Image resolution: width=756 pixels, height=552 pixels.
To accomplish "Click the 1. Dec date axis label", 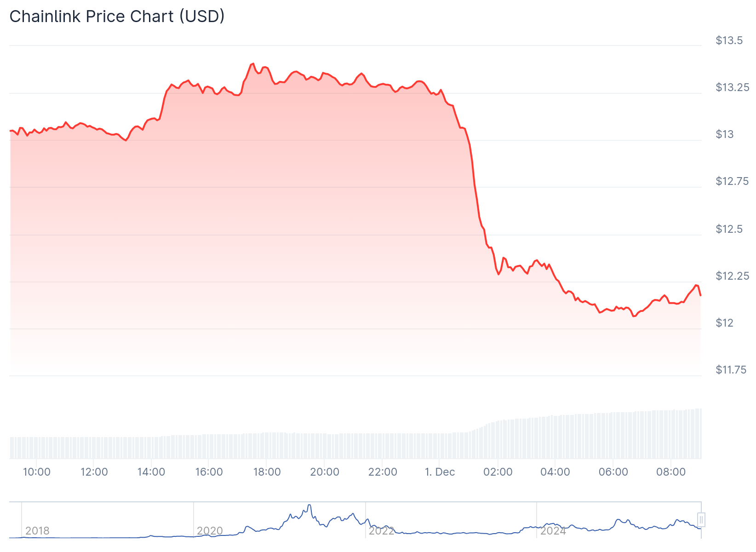I will [440, 472].
